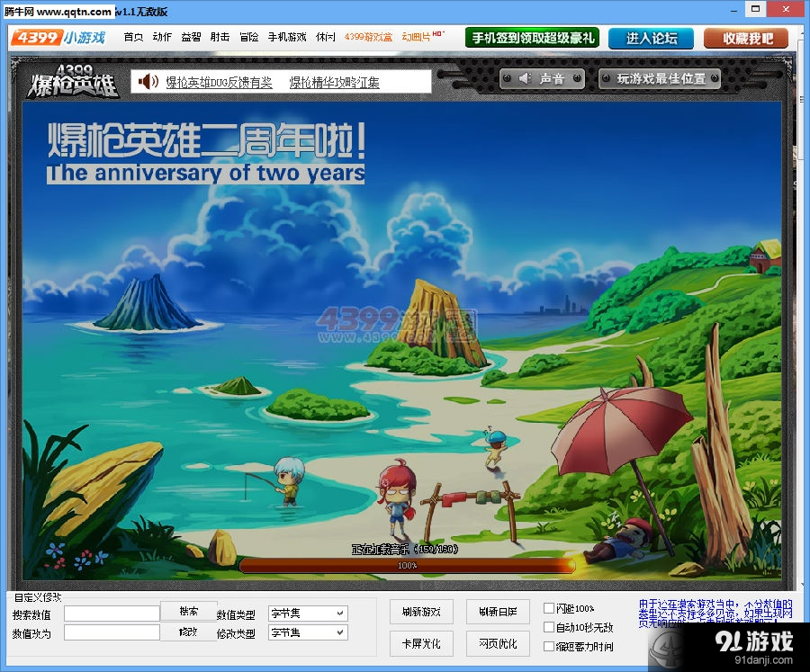Image resolution: width=810 pixels, height=672 pixels.
Task: Click the red speaker announcement icon
Action: (148, 82)
